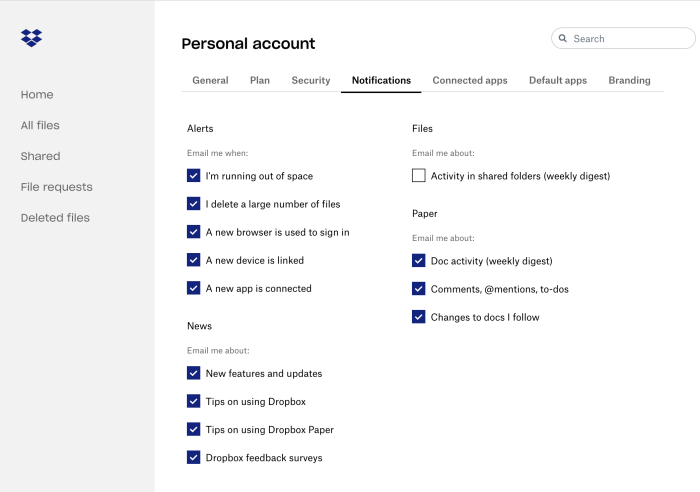Click the "Email me when:" label
This screenshot has width=700, height=492.
[x=217, y=153]
